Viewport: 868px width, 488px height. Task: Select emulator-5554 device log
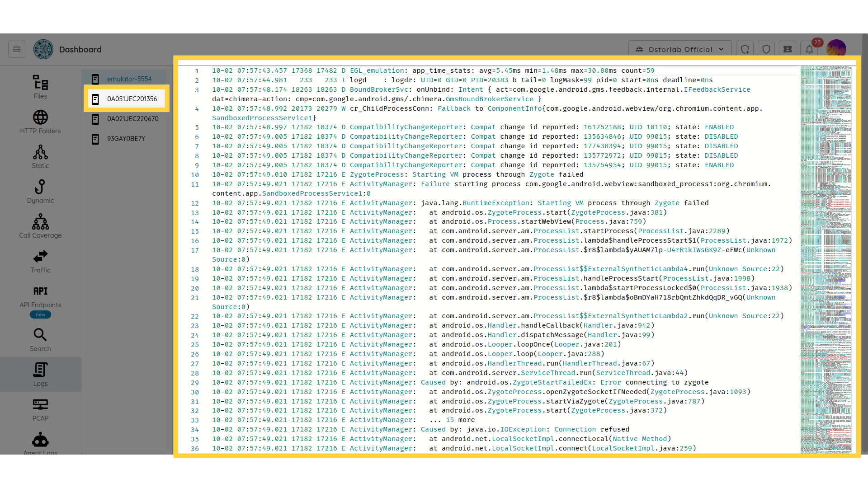[x=129, y=79]
